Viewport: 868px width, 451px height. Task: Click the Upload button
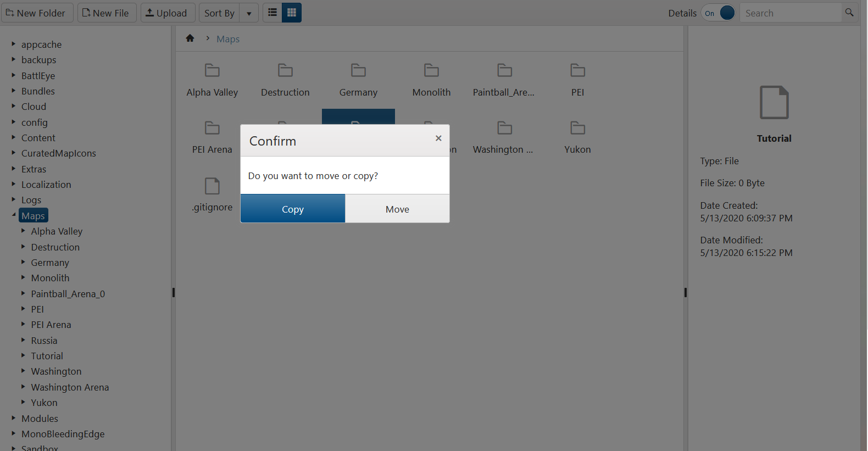coord(168,13)
